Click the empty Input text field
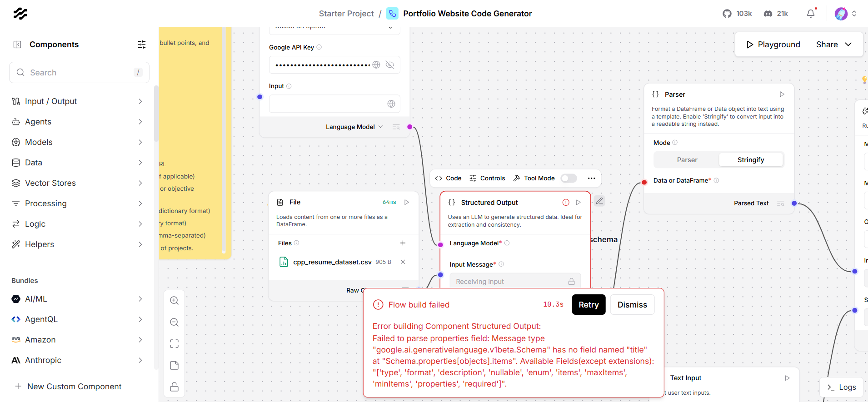The image size is (868, 402). [334, 104]
